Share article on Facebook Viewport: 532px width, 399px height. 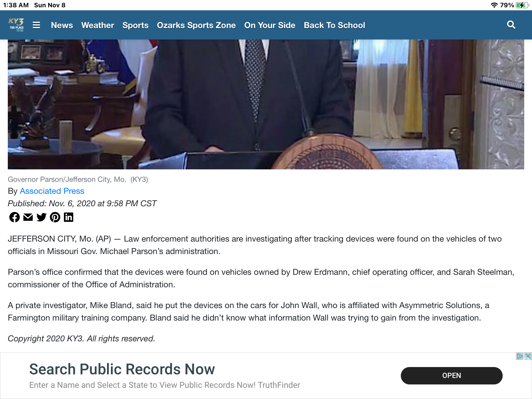coord(15,217)
